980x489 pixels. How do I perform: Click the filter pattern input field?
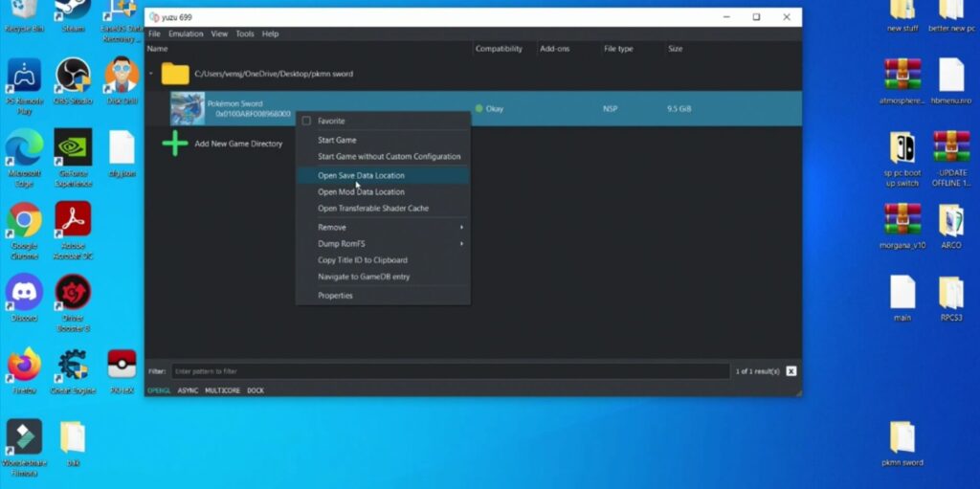point(450,371)
